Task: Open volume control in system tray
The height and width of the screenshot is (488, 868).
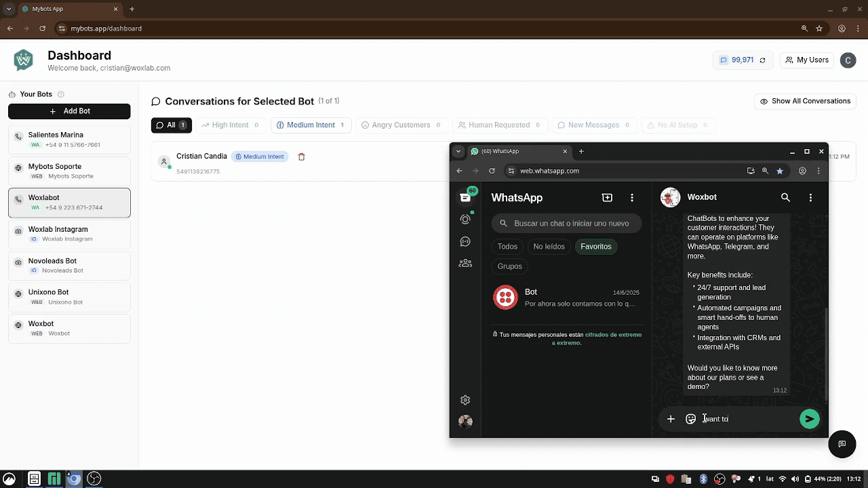Action: pos(795,479)
